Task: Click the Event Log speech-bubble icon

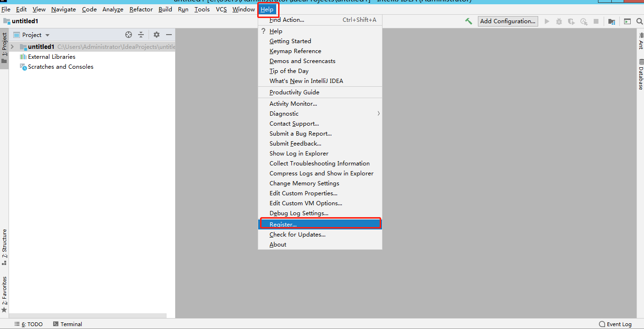Action: [x=602, y=324]
